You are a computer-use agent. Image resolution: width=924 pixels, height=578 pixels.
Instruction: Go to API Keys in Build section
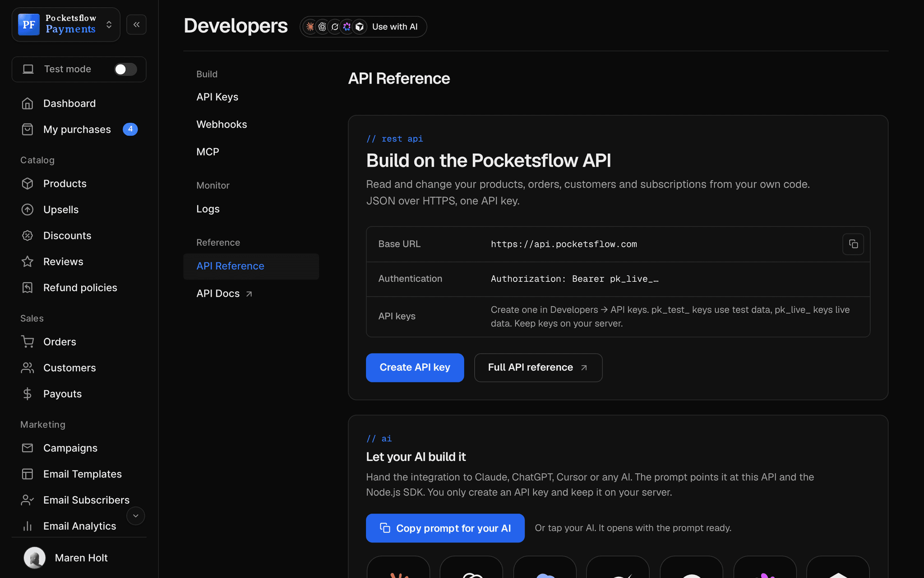[217, 97]
